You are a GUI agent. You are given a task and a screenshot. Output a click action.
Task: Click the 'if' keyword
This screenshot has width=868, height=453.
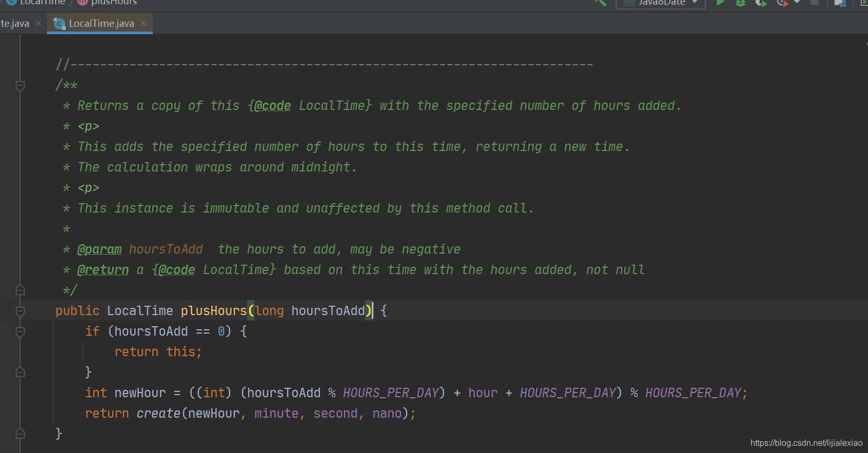92,331
